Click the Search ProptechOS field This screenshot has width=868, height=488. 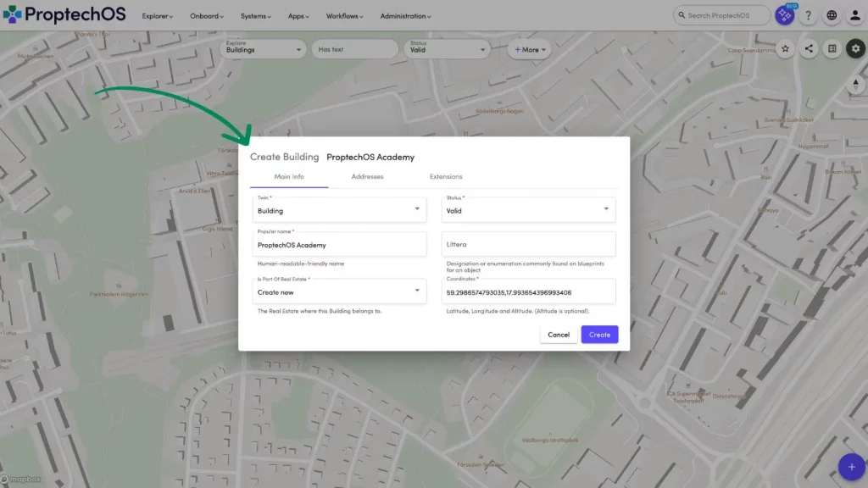722,15
